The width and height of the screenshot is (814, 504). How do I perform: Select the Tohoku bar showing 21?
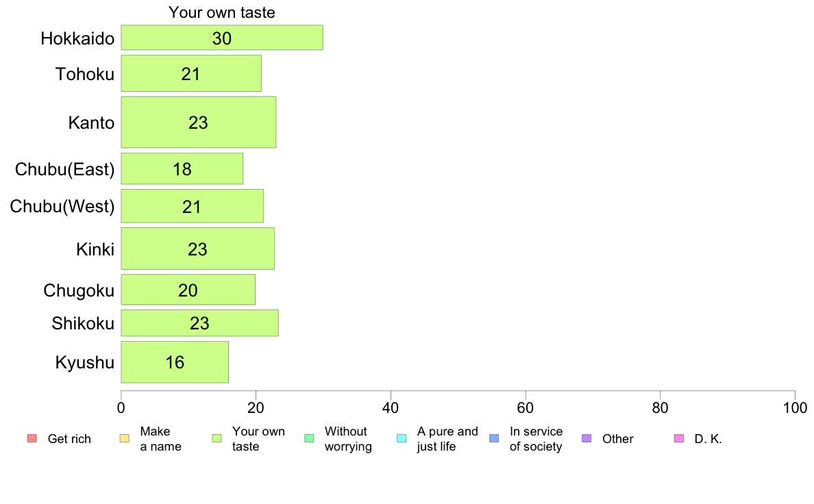click(x=191, y=74)
